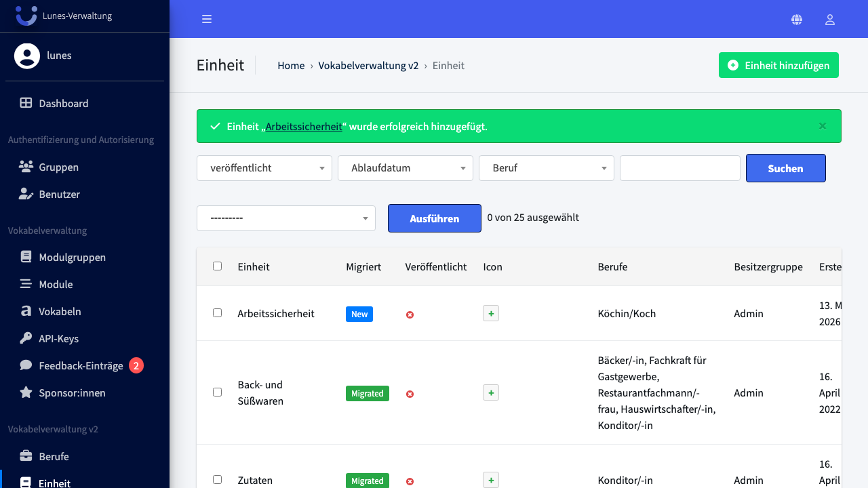Click the Berufe briefcase icon

tap(26, 456)
